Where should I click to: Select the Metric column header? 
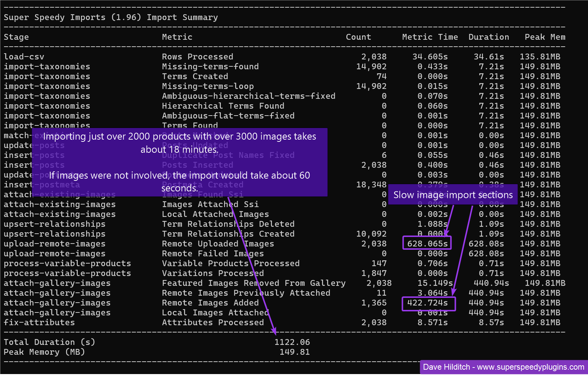(177, 37)
